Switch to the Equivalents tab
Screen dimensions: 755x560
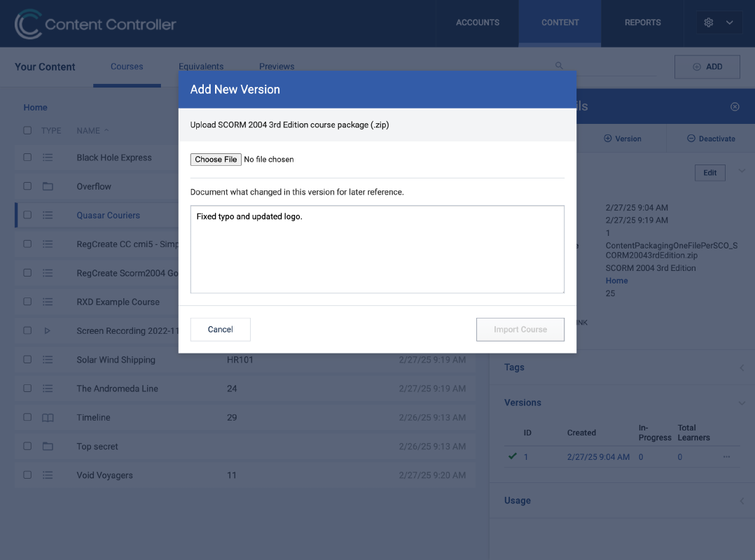pyautogui.click(x=201, y=66)
